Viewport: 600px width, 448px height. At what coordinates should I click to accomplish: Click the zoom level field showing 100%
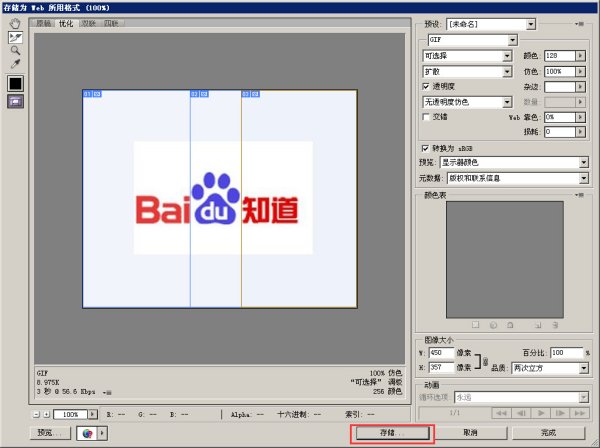pyautogui.click(x=71, y=414)
